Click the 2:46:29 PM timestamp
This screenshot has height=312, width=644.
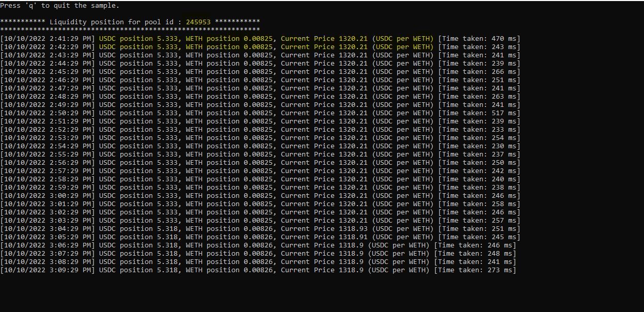tap(48, 80)
